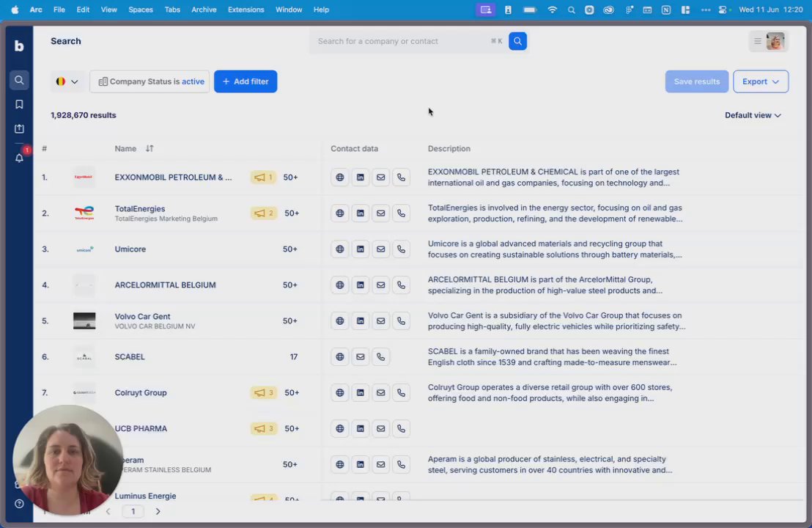Open the Archive menu
Image resolution: width=812 pixels, height=528 pixels.
point(204,10)
